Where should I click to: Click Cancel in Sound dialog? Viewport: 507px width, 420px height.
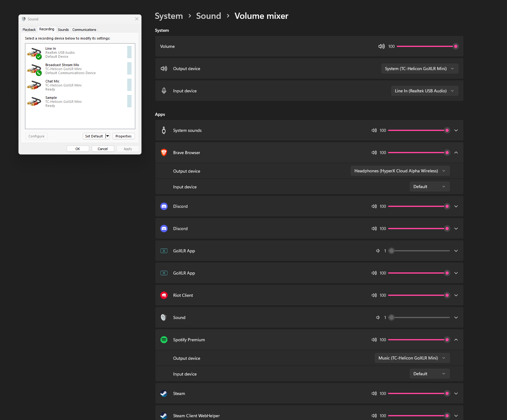pyautogui.click(x=103, y=149)
